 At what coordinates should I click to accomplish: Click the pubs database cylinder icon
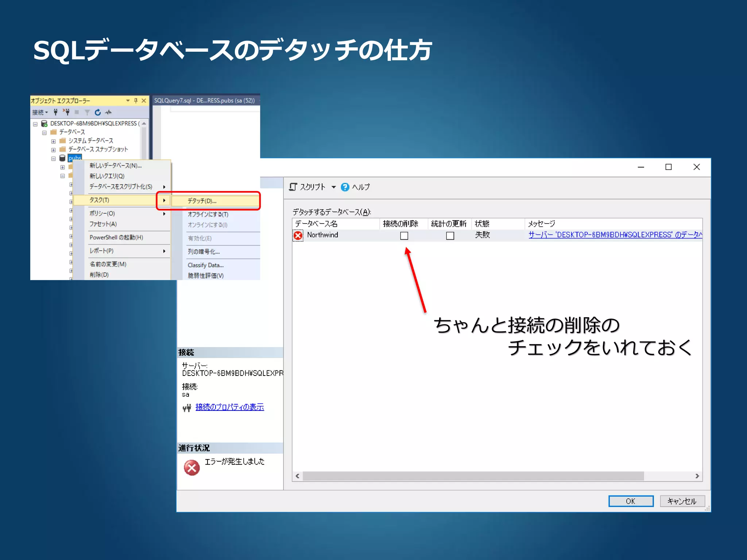tap(62, 158)
